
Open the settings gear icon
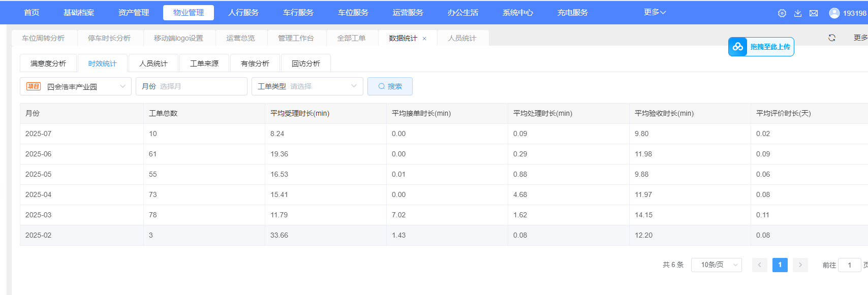point(782,13)
